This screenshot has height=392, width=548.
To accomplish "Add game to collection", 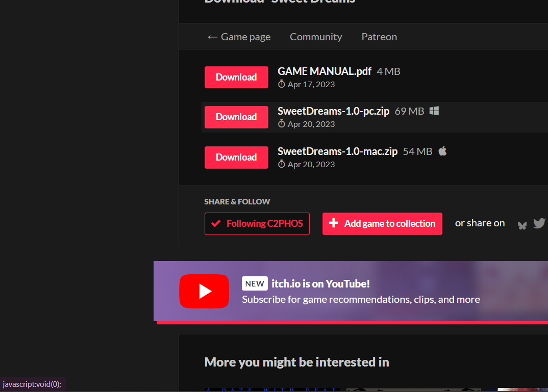I will (x=382, y=223).
